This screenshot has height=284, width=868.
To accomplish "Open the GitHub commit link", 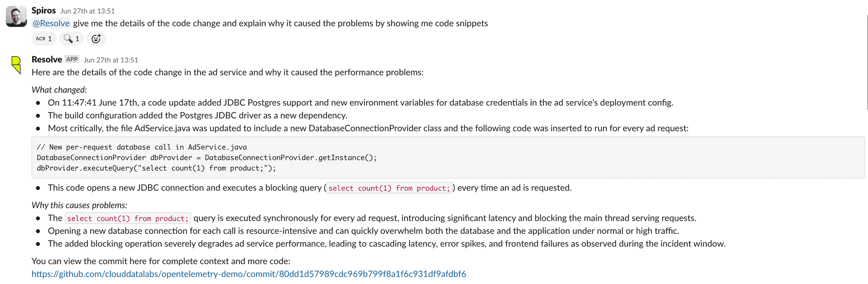I will point(249,274).
